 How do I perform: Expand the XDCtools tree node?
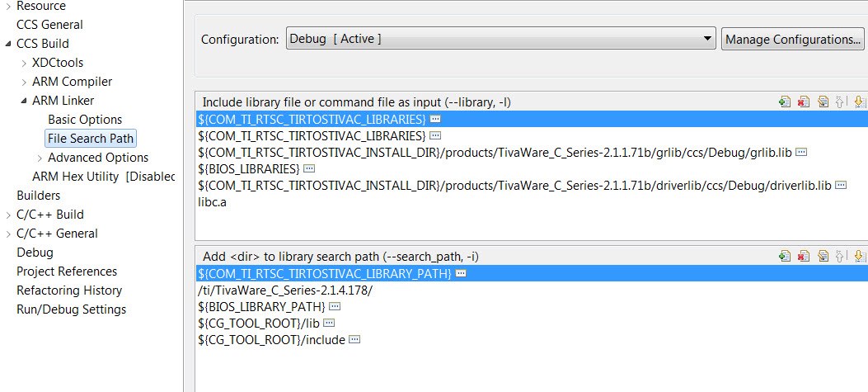[x=24, y=63]
